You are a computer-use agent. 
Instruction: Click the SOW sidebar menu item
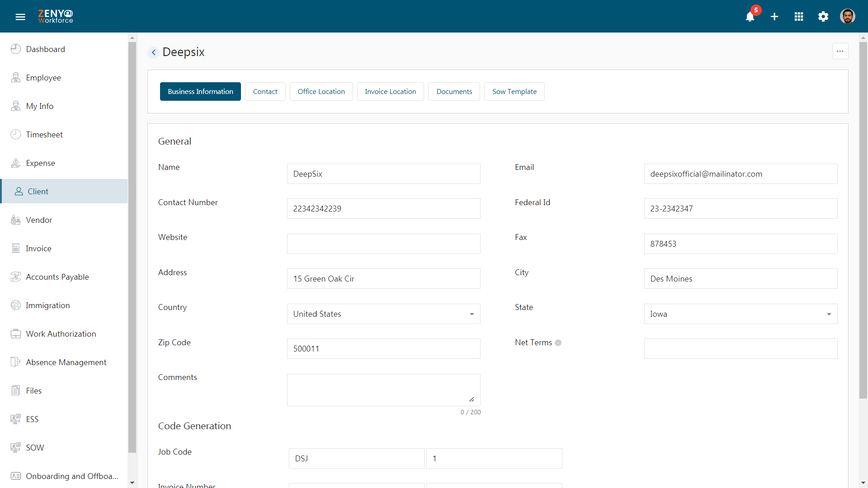pos(33,447)
